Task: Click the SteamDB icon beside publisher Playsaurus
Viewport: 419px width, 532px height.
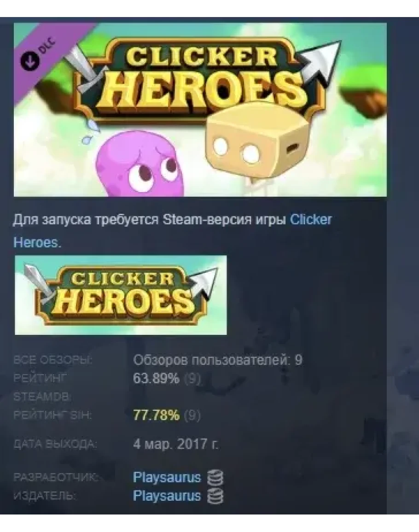Action: click(215, 497)
